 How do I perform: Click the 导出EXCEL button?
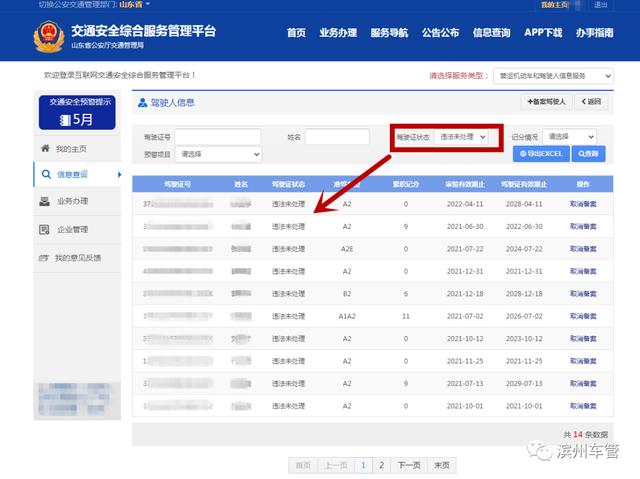tap(541, 153)
